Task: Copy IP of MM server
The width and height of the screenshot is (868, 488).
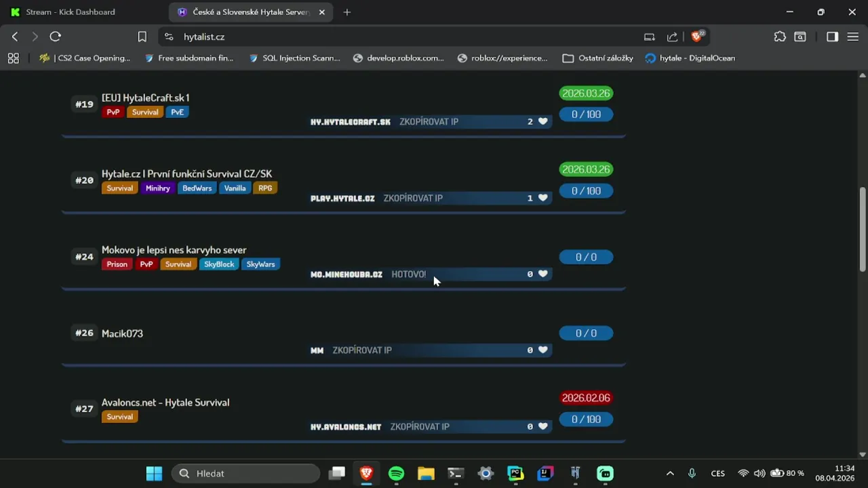Action: tap(362, 350)
